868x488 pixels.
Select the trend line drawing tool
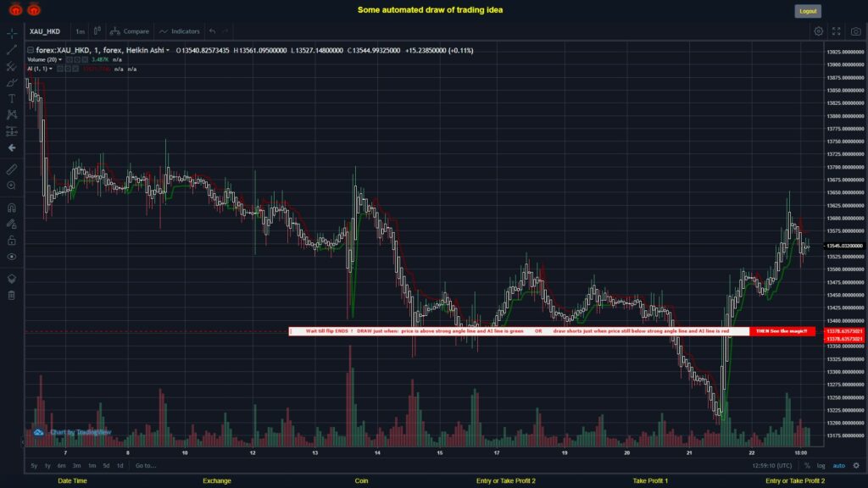(x=12, y=50)
